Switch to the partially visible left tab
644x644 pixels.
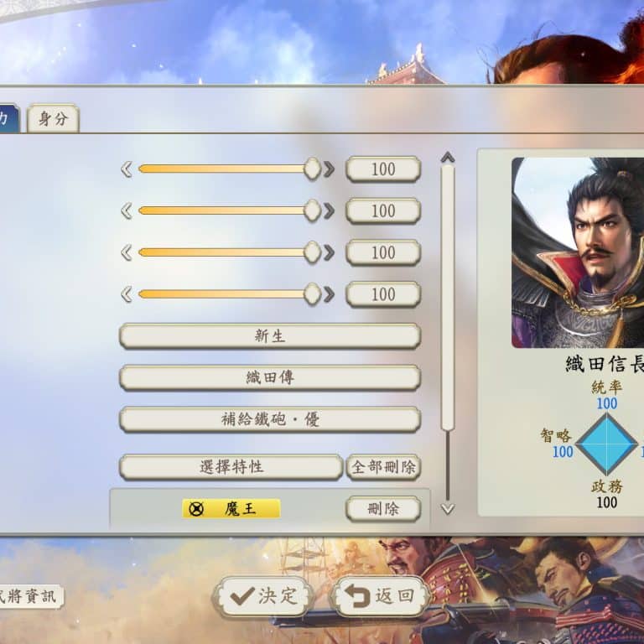(8, 119)
